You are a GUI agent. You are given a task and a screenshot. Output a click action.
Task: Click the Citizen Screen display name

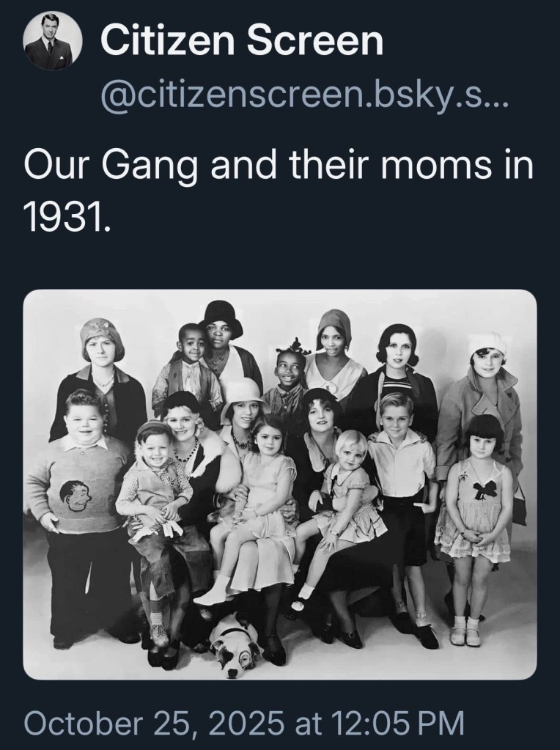(242, 40)
